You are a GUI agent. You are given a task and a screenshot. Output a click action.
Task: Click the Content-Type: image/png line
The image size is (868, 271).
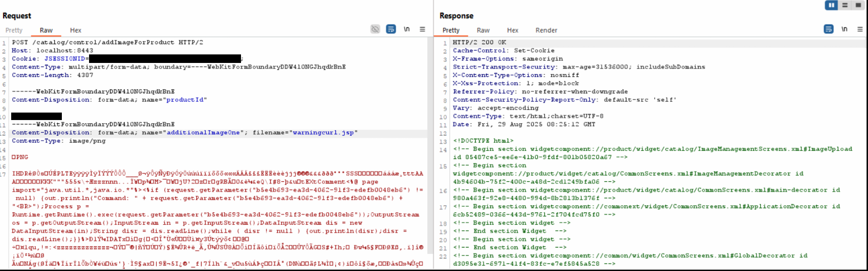pyautogui.click(x=59, y=141)
